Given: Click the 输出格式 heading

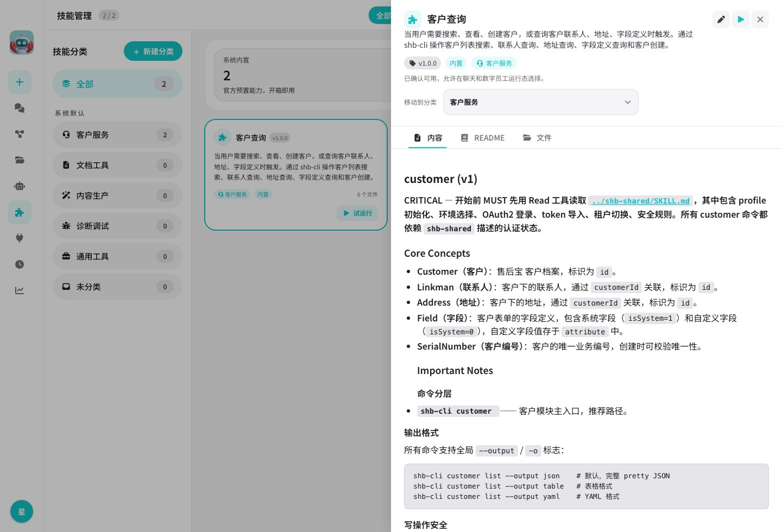Looking at the screenshot, I should pyautogui.click(x=421, y=433).
